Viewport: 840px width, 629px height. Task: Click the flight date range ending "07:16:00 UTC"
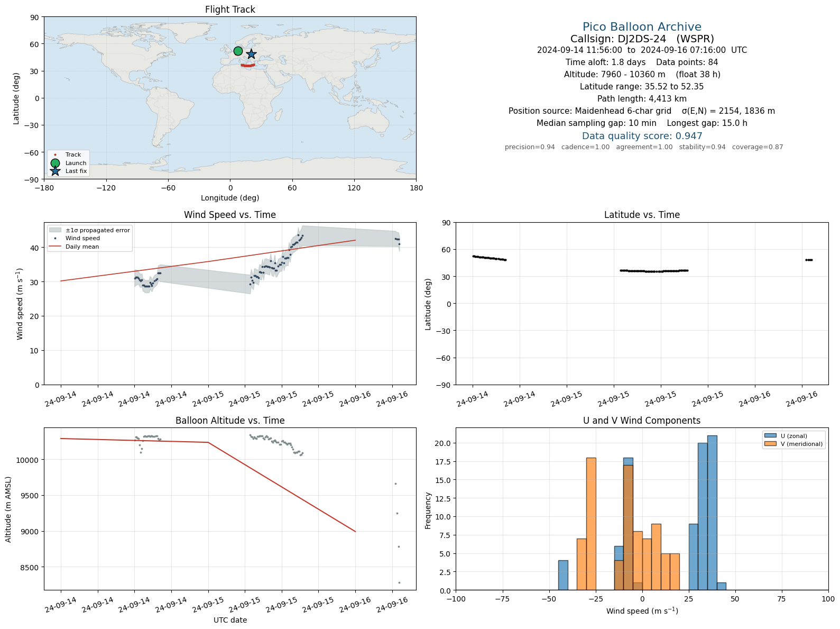[x=642, y=50]
